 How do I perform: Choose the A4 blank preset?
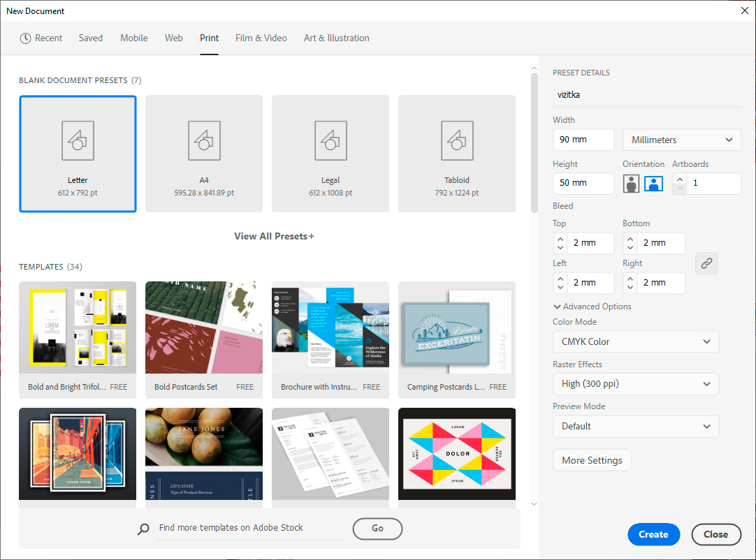tap(204, 154)
